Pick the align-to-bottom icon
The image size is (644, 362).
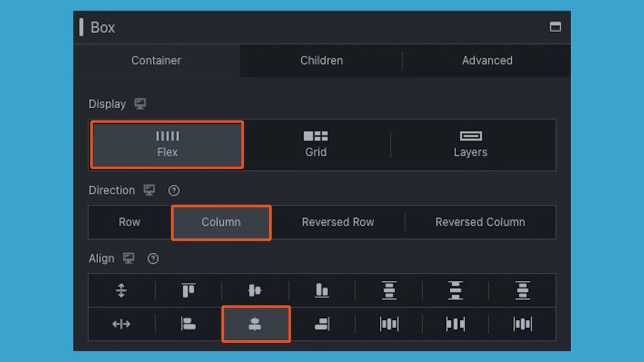pos(322,290)
